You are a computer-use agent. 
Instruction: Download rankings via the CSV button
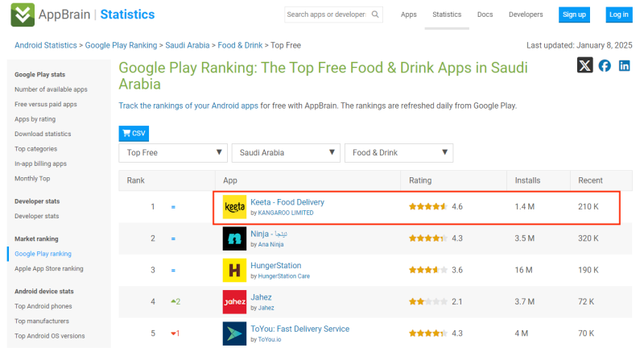[x=134, y=133]
